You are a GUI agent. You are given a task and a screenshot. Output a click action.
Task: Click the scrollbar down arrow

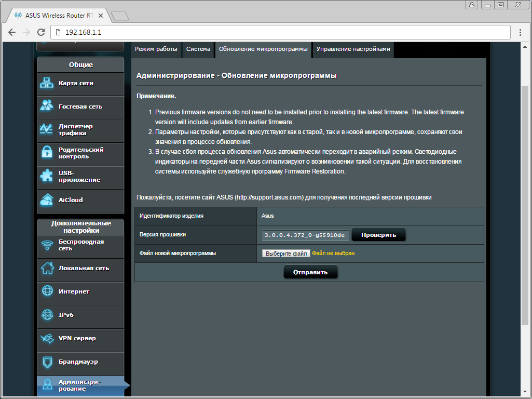click(x=525, y=392)
